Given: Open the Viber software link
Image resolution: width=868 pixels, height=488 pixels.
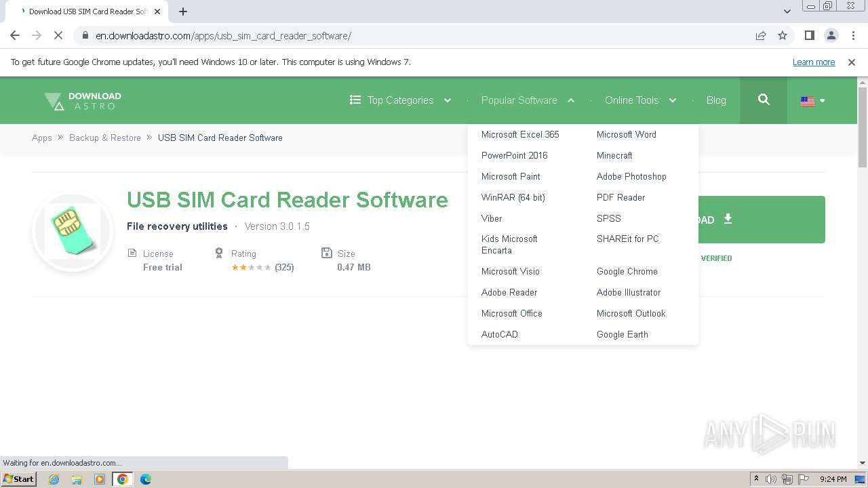Looking at the screenshot, I should (492, 218).
